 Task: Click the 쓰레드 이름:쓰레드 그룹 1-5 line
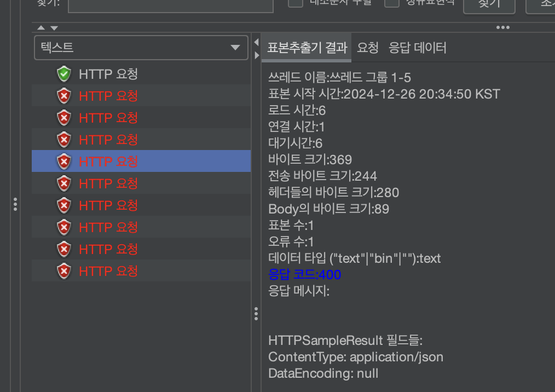click(339, 77)
